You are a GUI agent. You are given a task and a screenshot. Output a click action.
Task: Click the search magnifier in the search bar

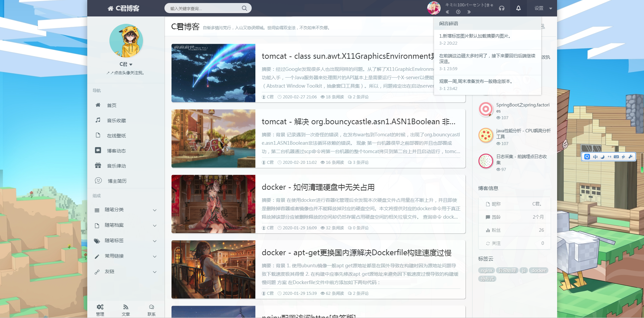(x=244, y=8)
